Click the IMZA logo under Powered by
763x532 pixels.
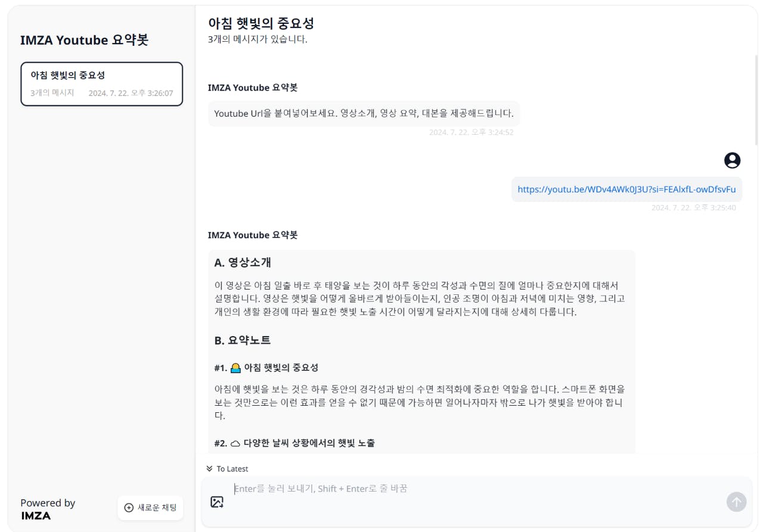[x=36, y=516]
